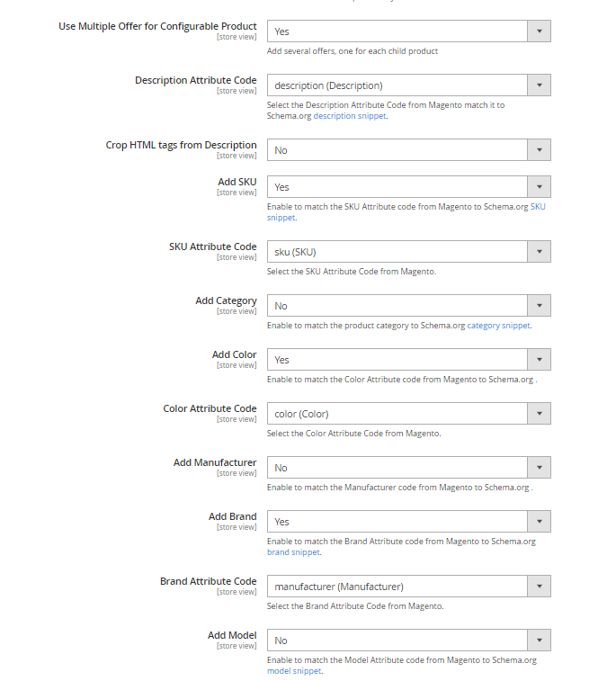Expand the Add Category select field

[x=408, y=306]
